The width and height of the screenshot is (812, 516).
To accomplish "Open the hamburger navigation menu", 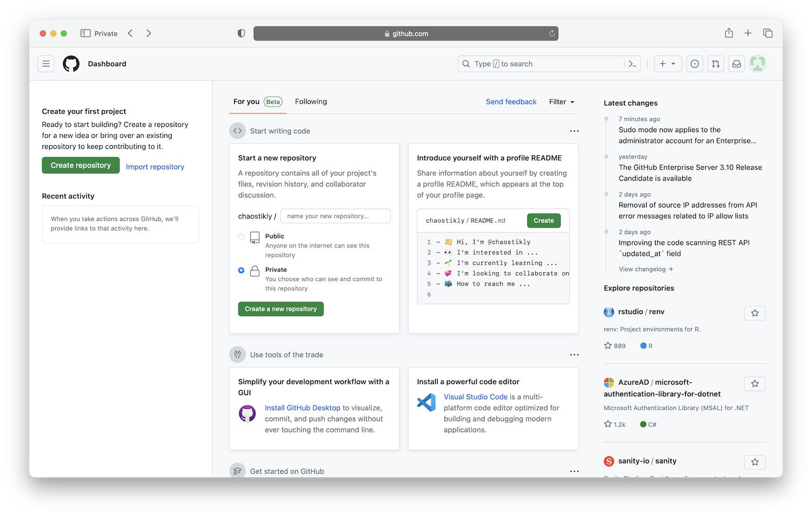I will 46,64.
